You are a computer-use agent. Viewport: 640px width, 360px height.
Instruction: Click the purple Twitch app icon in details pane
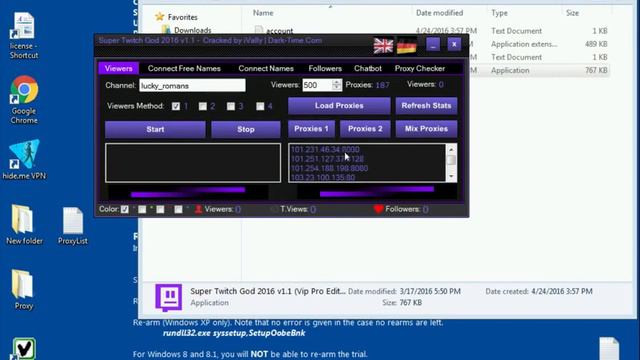[168, 297]
